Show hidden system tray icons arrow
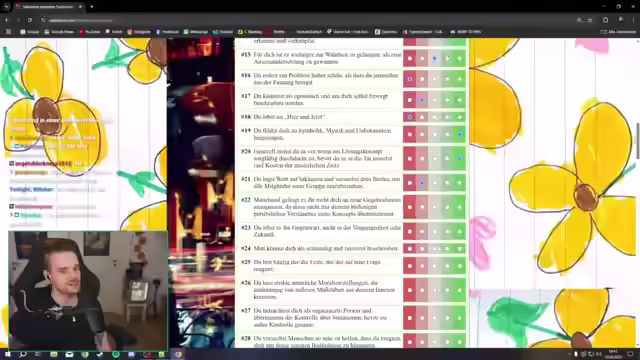640x360 pixels. [569, 354]
